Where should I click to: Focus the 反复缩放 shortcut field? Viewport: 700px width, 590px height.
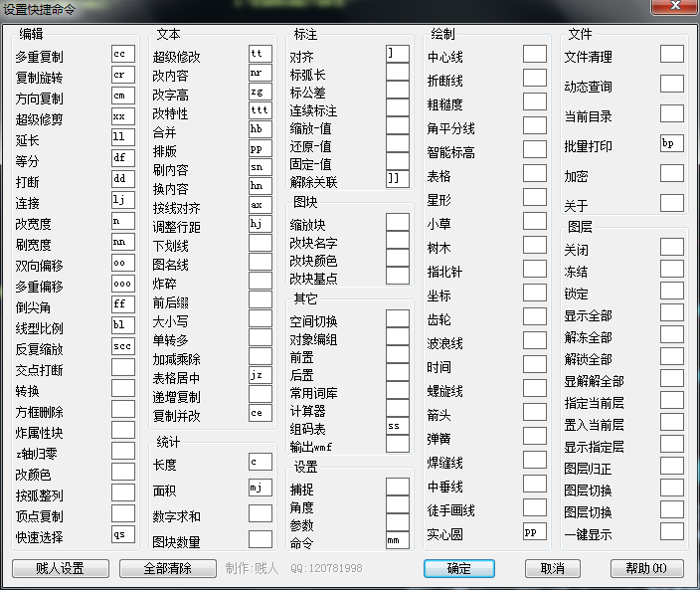[x=123, y=346]
